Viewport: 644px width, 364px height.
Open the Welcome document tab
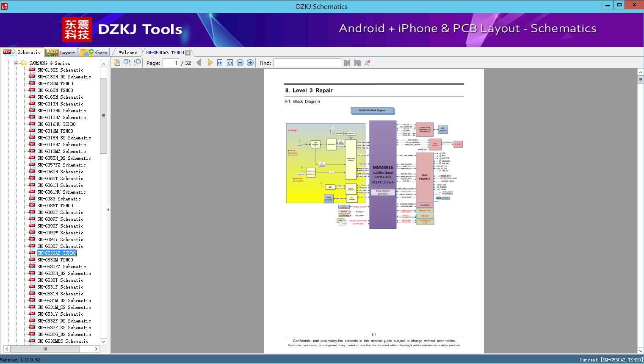[x=128, y=53]
